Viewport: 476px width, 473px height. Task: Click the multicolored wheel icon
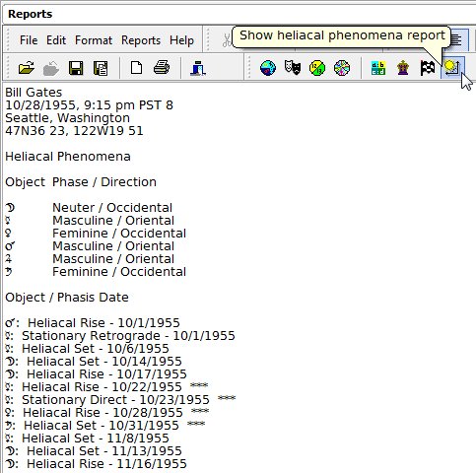(342, 68)
